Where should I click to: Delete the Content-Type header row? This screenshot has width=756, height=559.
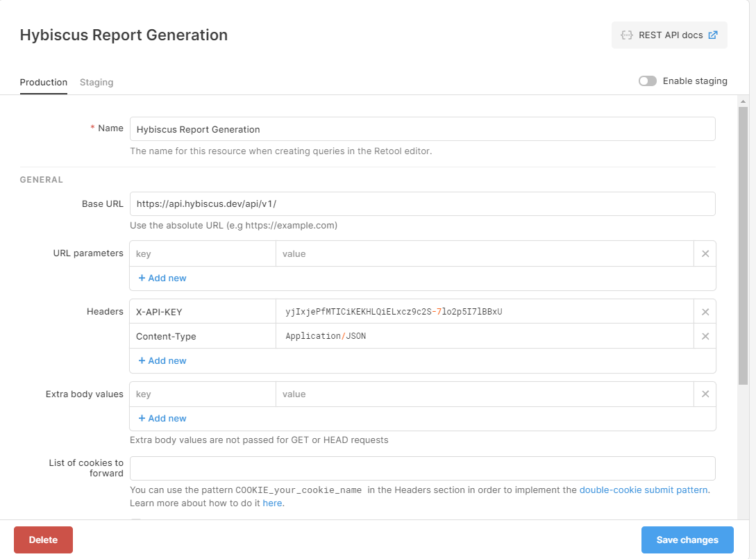(705, 336)
